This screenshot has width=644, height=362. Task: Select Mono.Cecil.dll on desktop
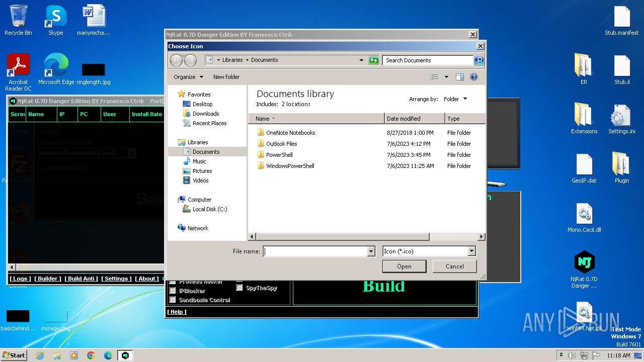coord(584,217)
